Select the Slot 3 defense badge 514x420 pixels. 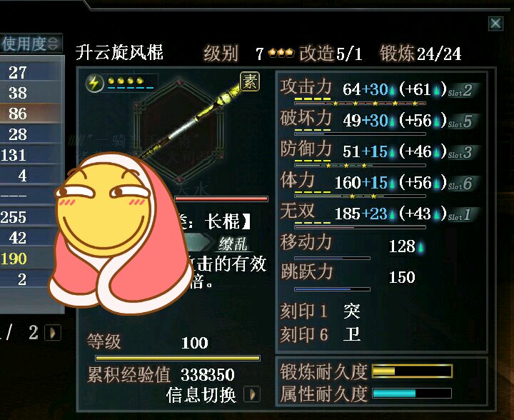click(x=461, y=153)
